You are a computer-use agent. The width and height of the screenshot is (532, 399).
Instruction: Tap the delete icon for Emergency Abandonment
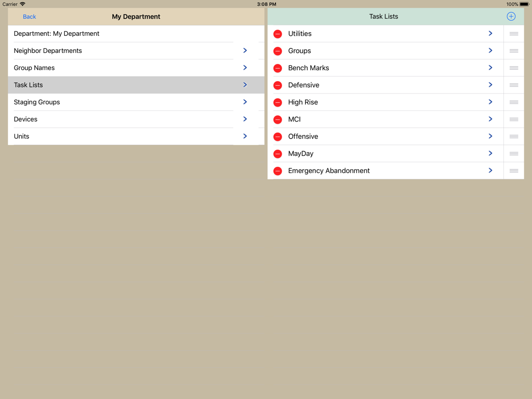[278, 170]
